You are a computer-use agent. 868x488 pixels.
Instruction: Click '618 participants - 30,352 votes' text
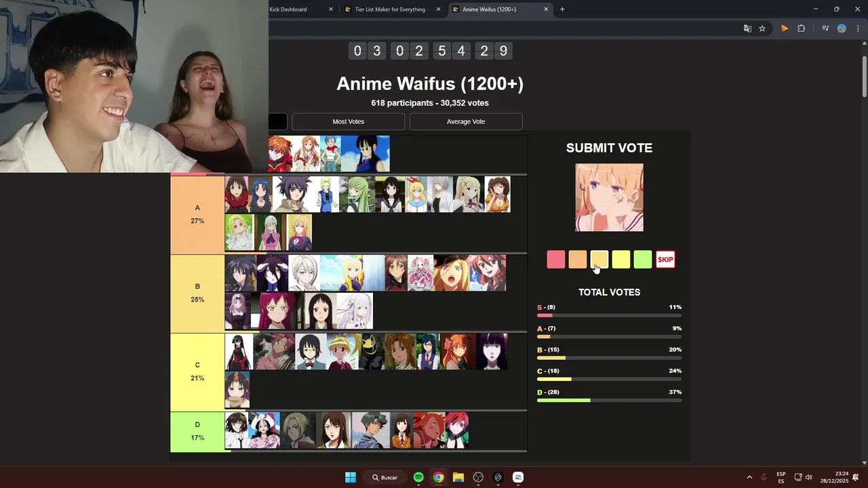point(430,103)
